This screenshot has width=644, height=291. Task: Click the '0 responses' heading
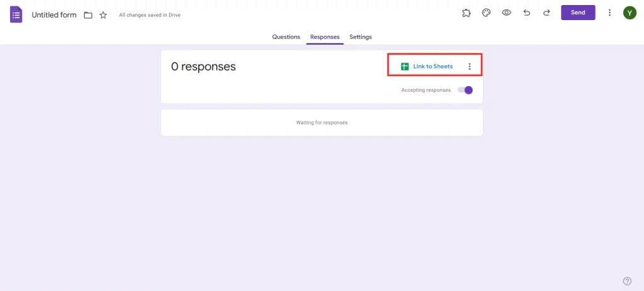click(203, 67)
